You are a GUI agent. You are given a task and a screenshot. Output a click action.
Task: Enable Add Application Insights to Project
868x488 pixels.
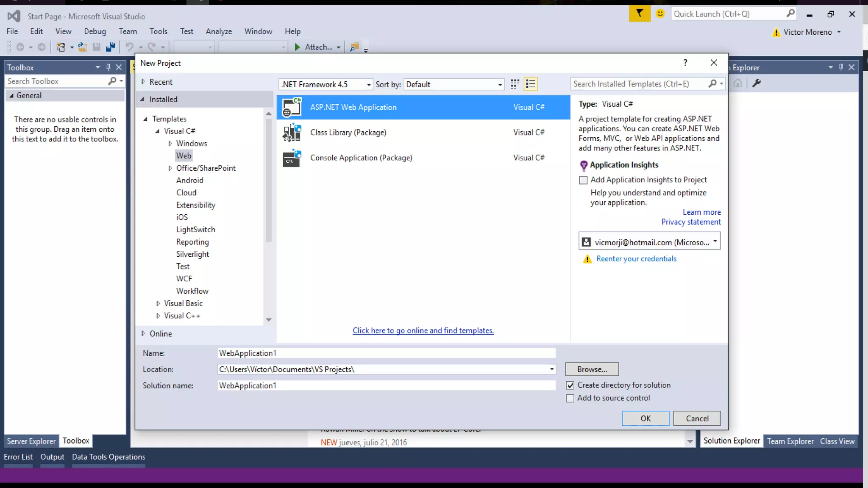pyautogui.click(x=583, y=180)
